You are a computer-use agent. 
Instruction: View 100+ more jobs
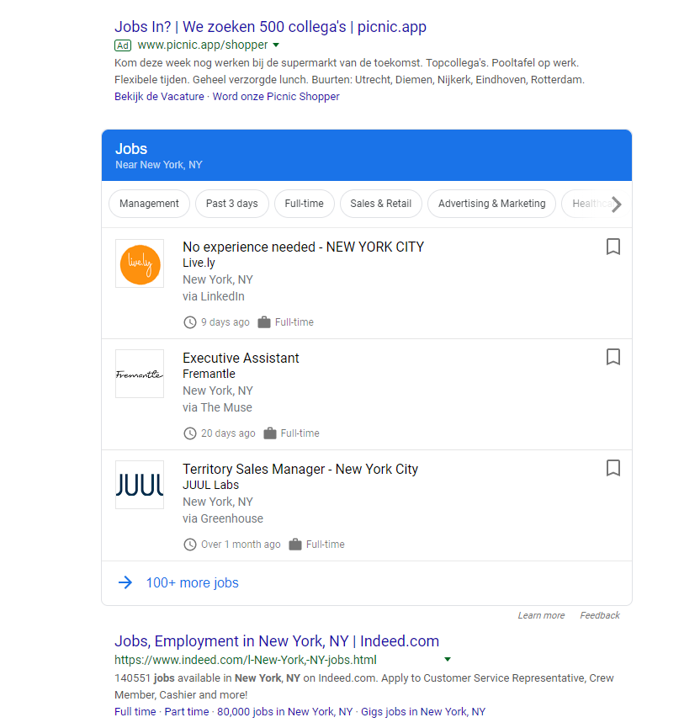point(192,582)
